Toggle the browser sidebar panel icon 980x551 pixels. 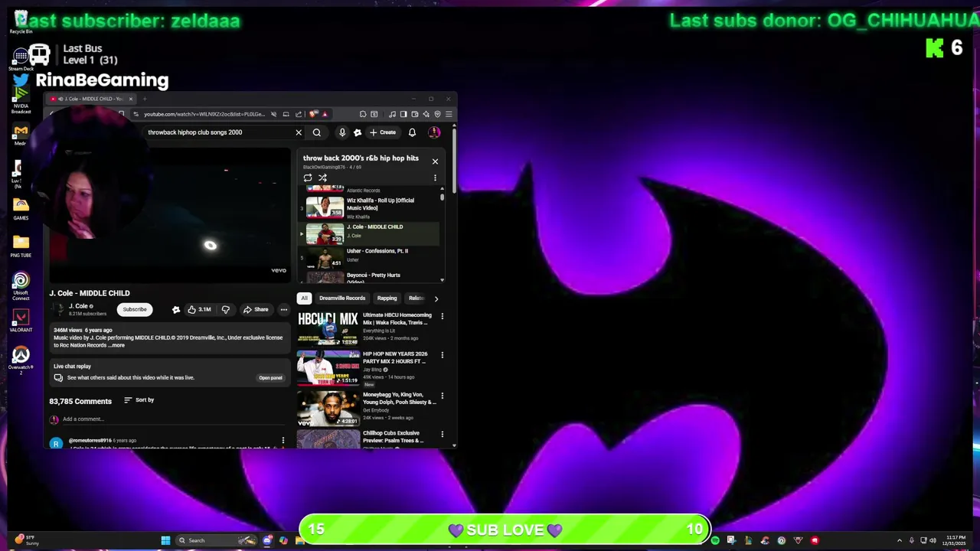(403, 114)
